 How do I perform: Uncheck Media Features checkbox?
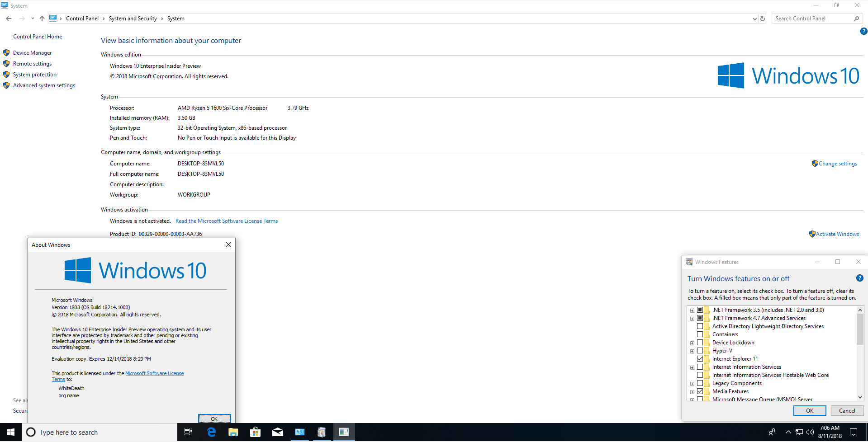(x=700, y=391)
